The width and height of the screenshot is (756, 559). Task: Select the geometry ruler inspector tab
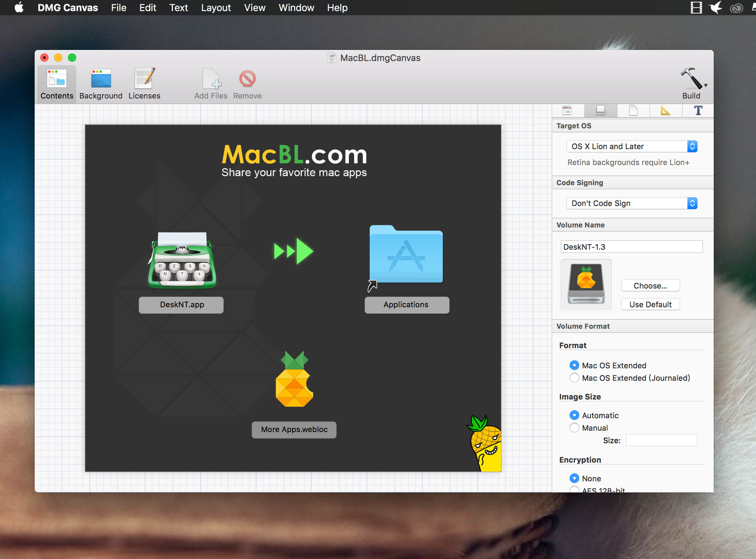(x=666, y=111)
